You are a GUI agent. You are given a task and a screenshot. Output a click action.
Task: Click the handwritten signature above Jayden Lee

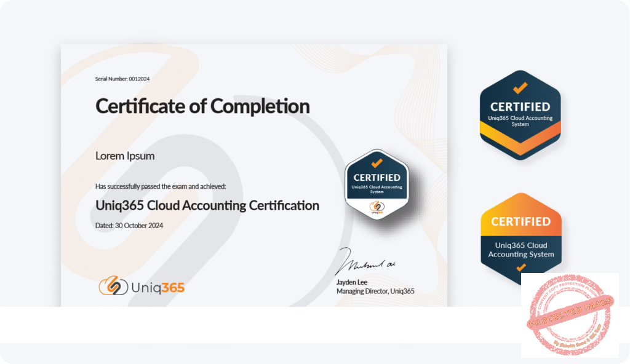click(365, 261)
